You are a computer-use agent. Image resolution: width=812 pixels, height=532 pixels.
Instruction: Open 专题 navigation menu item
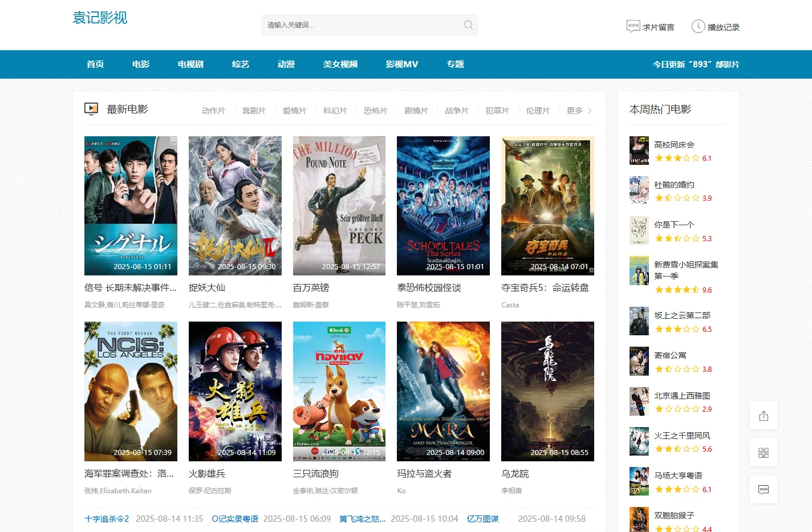tap(455, 64)
